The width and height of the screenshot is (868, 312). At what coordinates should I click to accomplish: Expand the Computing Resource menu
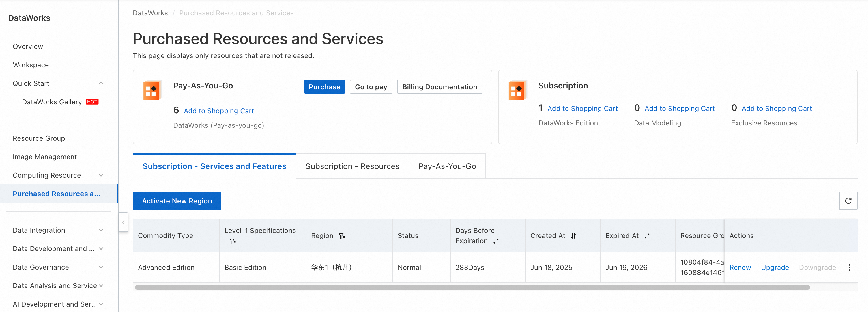click(x=101, y=175)
